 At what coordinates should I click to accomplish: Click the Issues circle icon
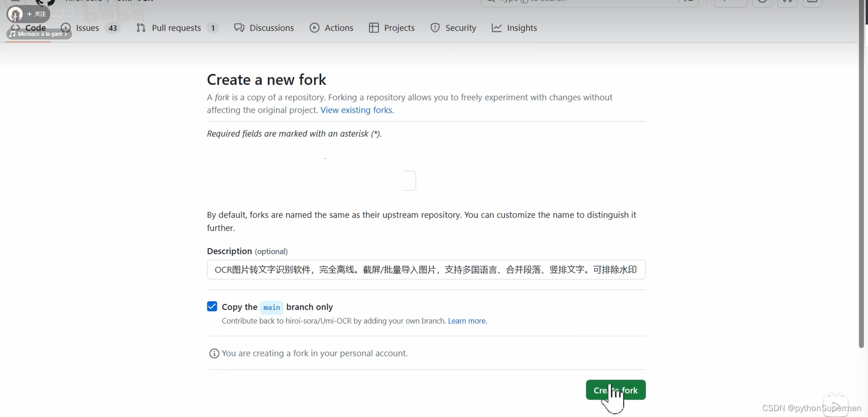click(x=66, y=28)
